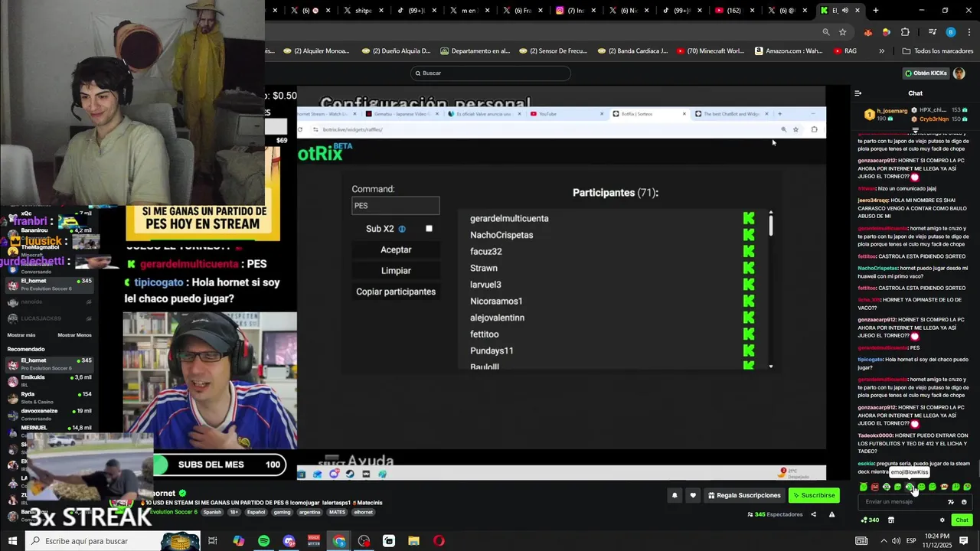Viewport: 980px width, 551px height.
Task: Click the Kick Buscar search field
Action: tap(490, 73)
